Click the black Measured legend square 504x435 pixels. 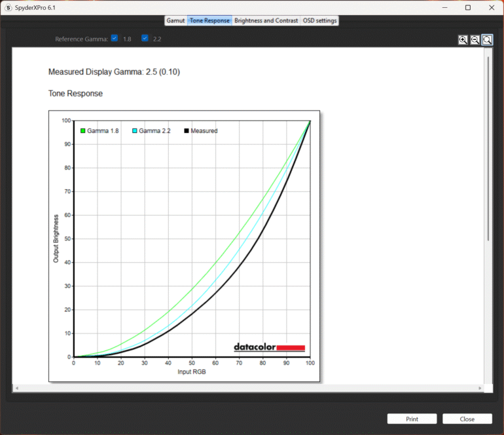[x=187, y=131]
